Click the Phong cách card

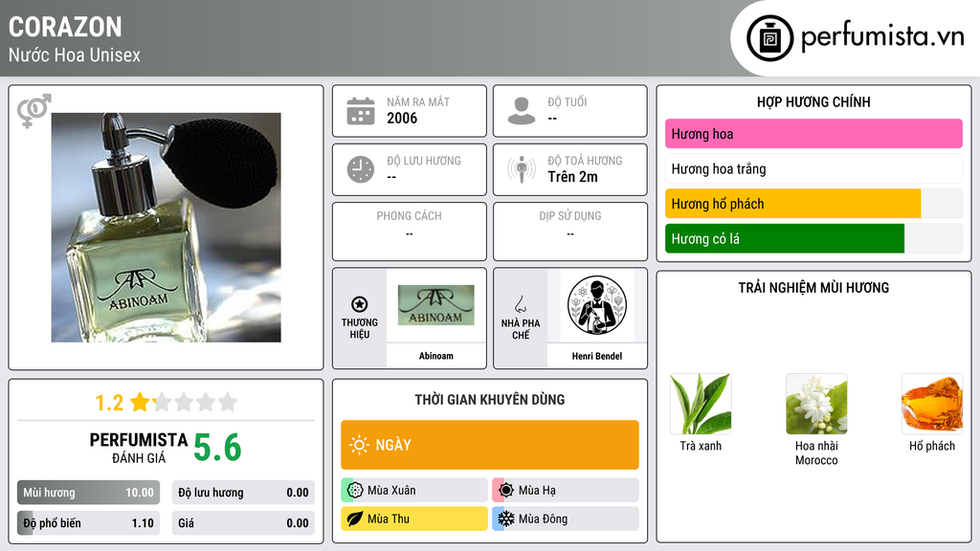tap(410, 231)
